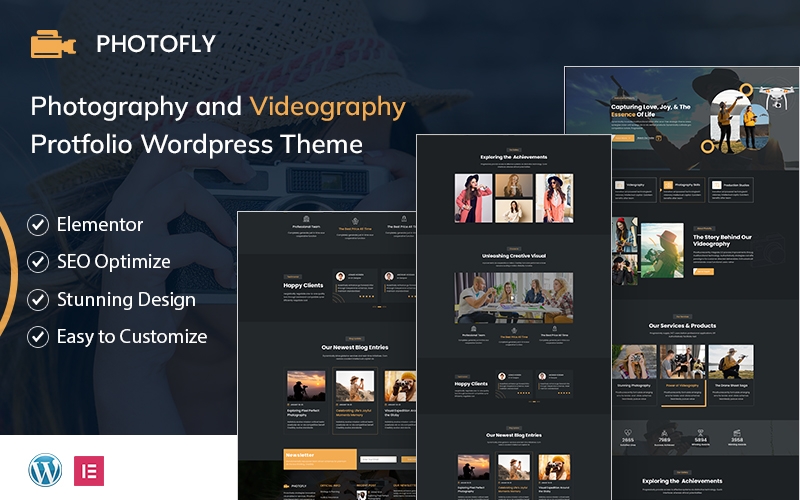Open the Photography Skills service card
The height and width of the screenshot is (500, 800).
coord(683,190)
